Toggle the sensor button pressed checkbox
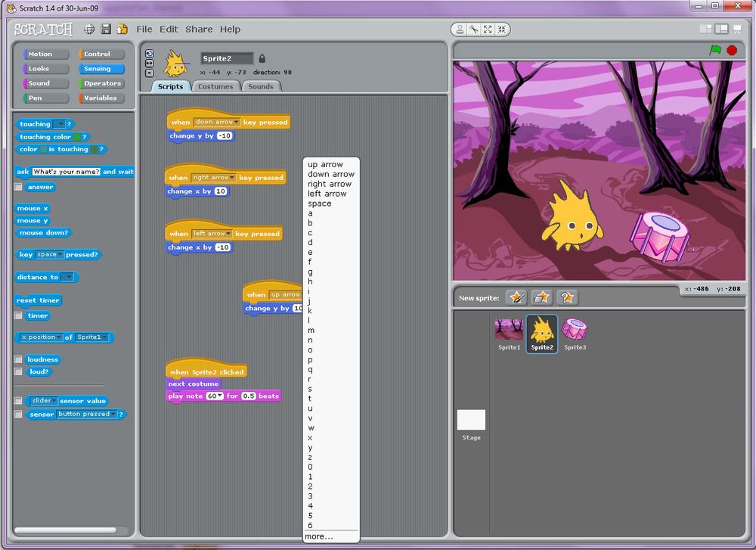756x550 pixels. [x=18, y=414]
